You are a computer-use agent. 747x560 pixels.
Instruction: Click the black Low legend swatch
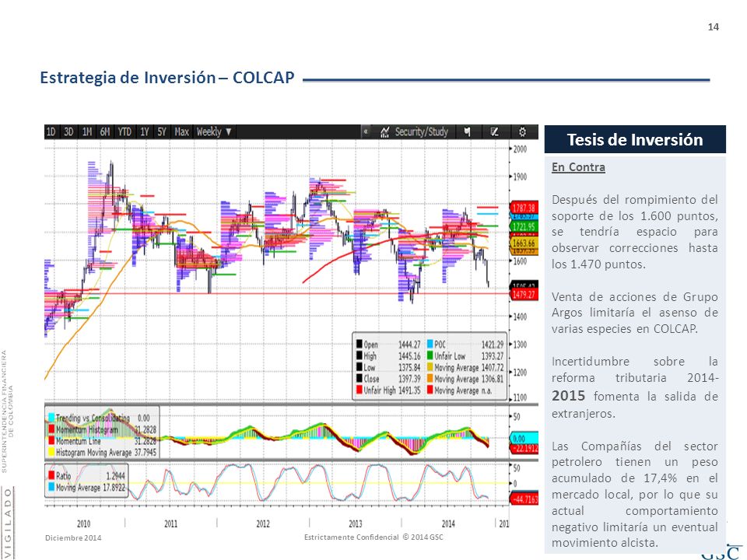pyautogui.click(x=359, y=367)
